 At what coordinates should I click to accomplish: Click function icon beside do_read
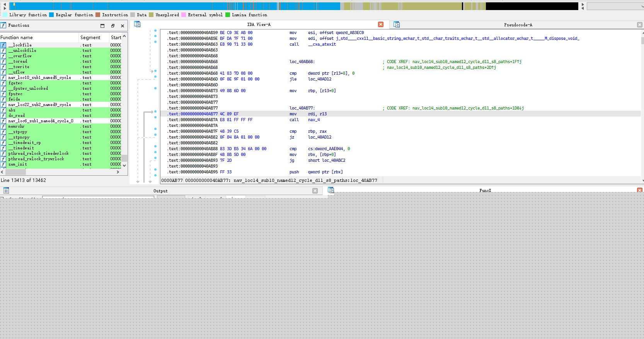point(3,115)
